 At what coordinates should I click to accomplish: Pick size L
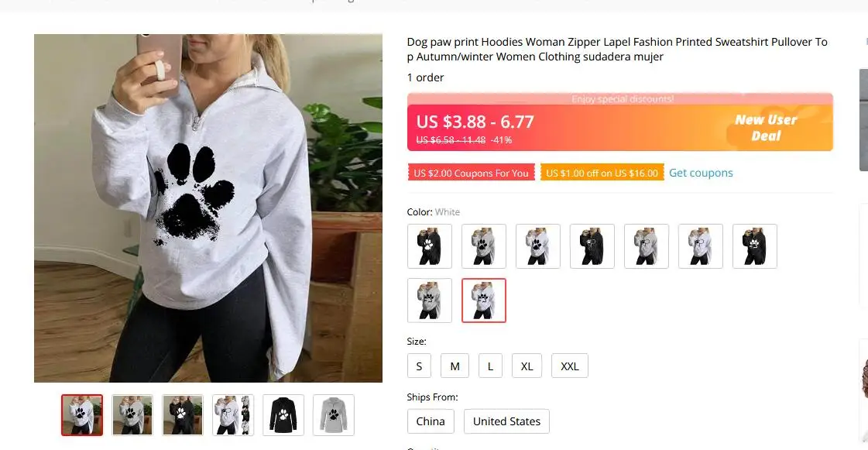tap(490, 366)
